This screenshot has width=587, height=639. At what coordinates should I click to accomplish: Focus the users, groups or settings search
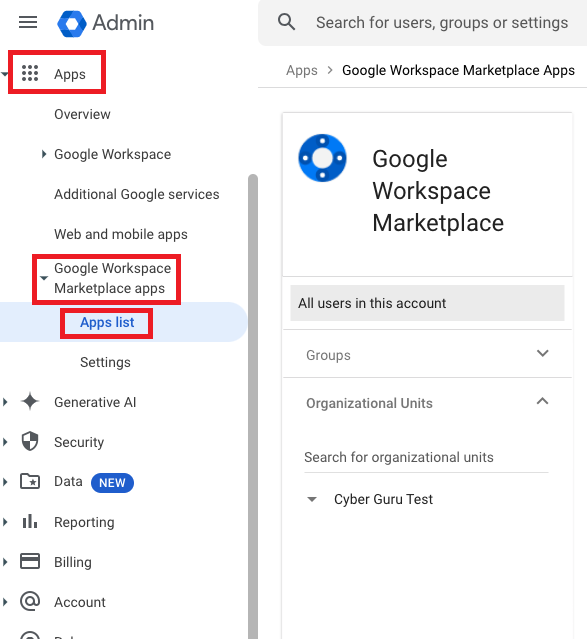[x=442, y=23]
